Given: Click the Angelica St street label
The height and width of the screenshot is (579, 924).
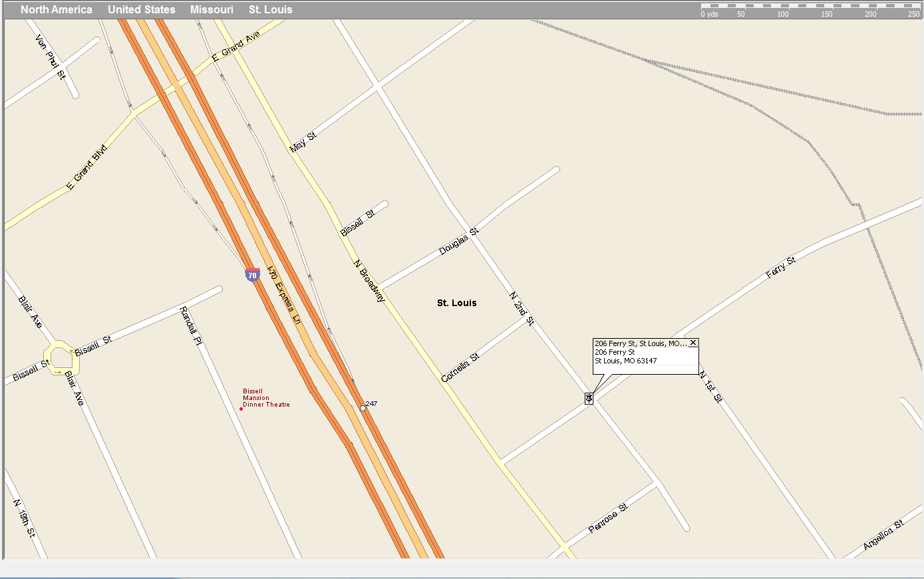Looking at the screenshot, I should coord(883,535).
